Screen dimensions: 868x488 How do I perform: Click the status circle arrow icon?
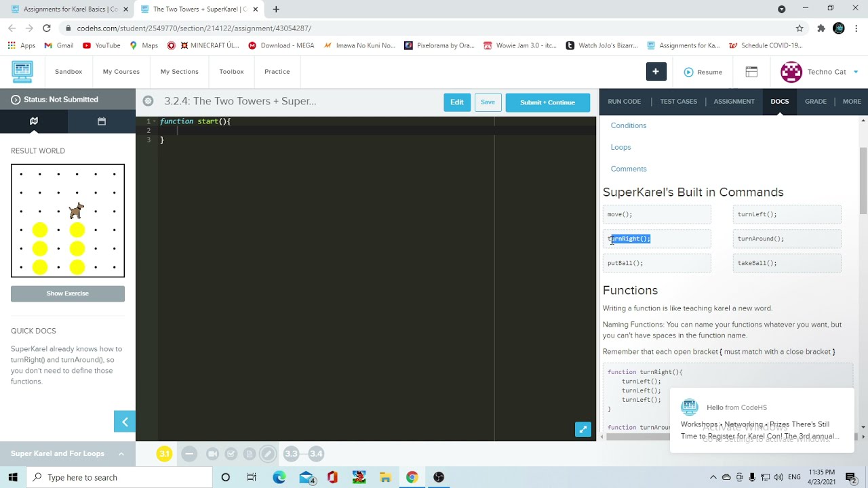pyautogui.click(x=16, y=100)
